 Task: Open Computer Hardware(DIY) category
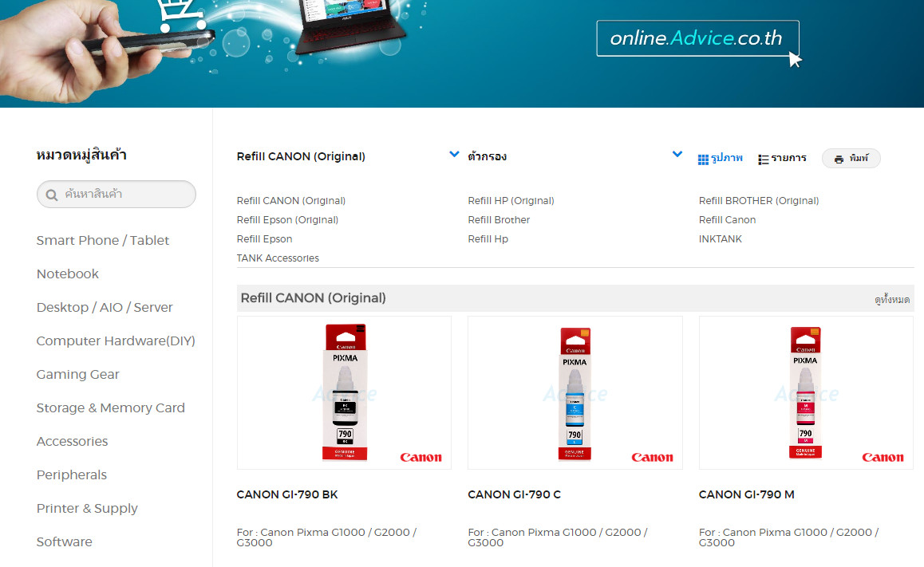tap(116, 341)
